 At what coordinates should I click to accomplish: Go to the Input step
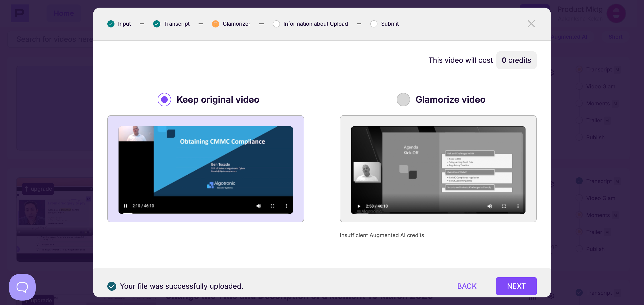pos(119,24)
